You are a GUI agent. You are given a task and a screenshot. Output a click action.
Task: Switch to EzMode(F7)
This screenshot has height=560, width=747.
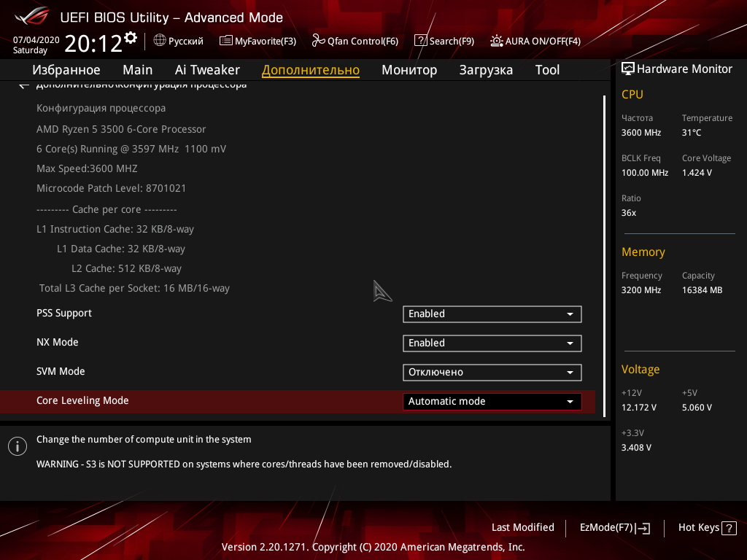614,528
